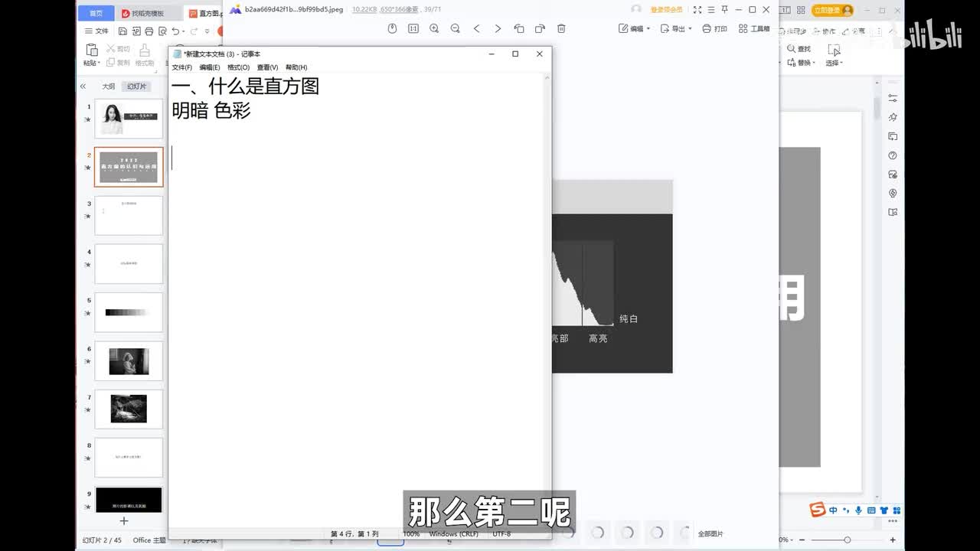Viewport: 980px width, 551px height.
Task: Enter fullscreen mode in image viewer
Action: [x=697, y=10]
